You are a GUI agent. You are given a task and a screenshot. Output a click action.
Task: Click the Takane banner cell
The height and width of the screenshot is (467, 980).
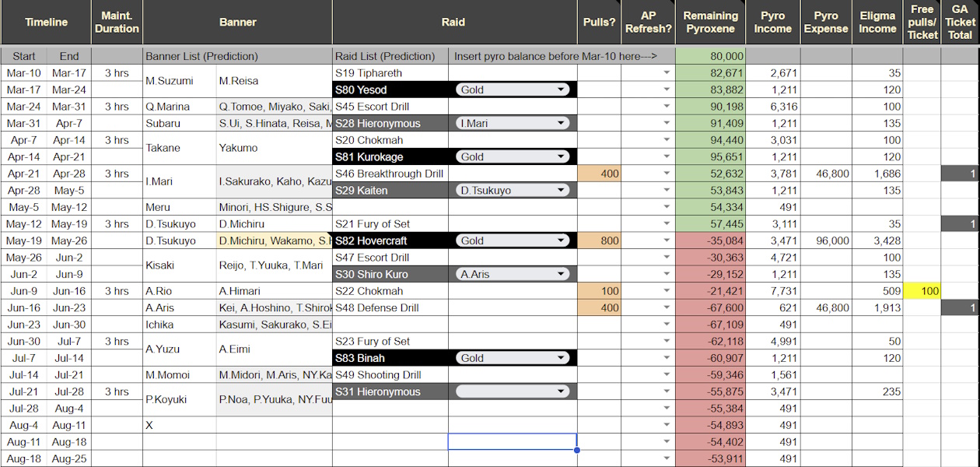(180, 148)
